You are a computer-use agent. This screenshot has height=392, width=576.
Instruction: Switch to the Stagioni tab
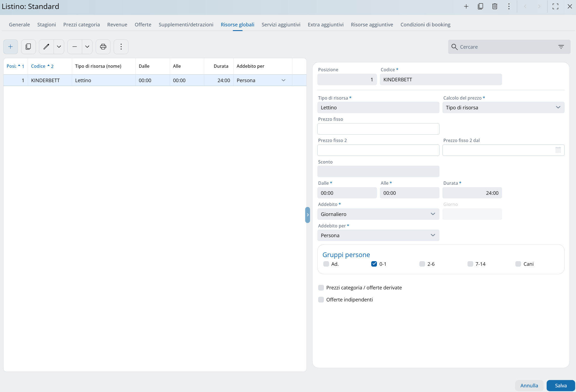coord(47,24)
